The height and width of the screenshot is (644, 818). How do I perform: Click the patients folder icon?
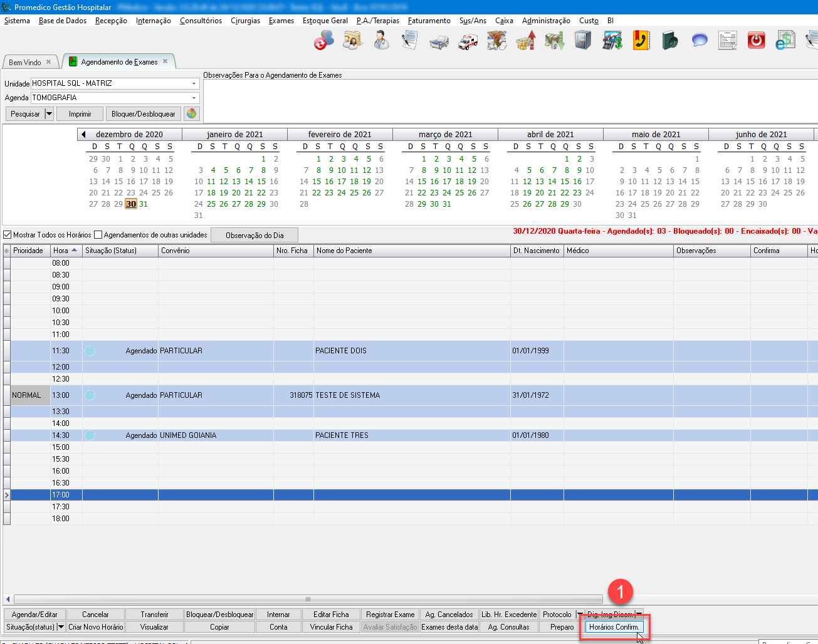tap(352, 41)
